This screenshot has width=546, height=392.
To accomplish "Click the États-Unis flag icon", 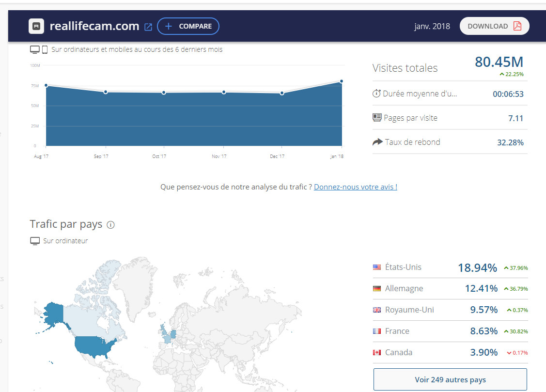I will (x=377, y=267).
